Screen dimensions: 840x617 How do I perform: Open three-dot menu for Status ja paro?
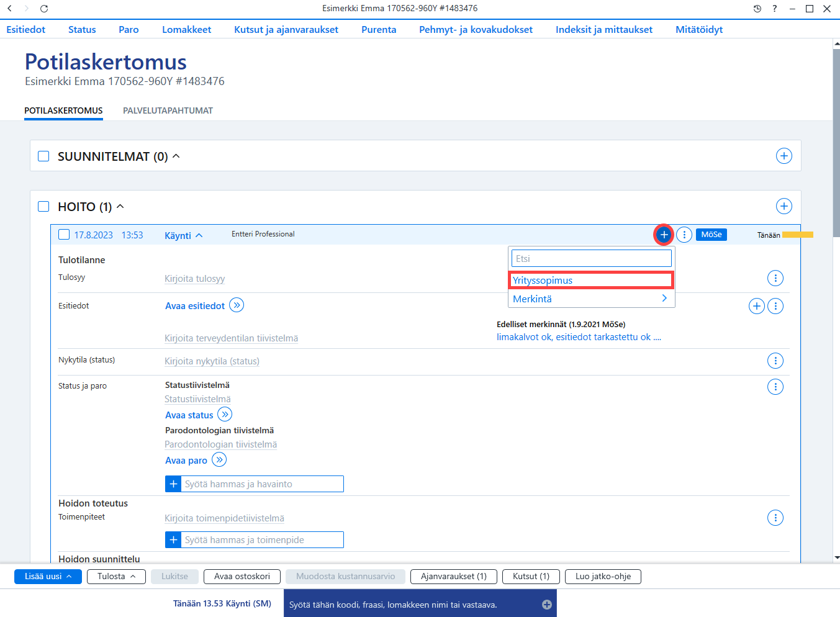coord(775,387)
